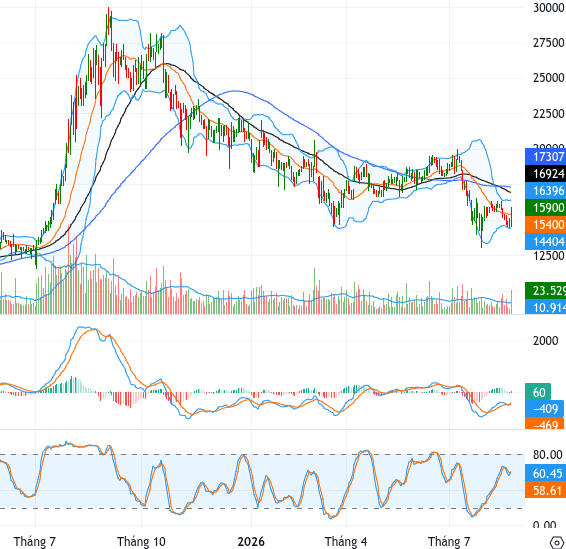Select the blue 10.914 volume average label

click(545, 308)
